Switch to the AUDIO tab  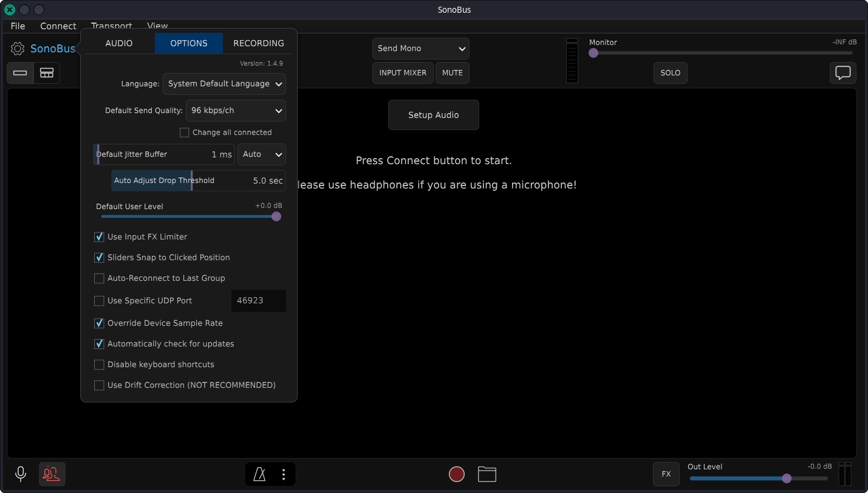coord(119,43)
